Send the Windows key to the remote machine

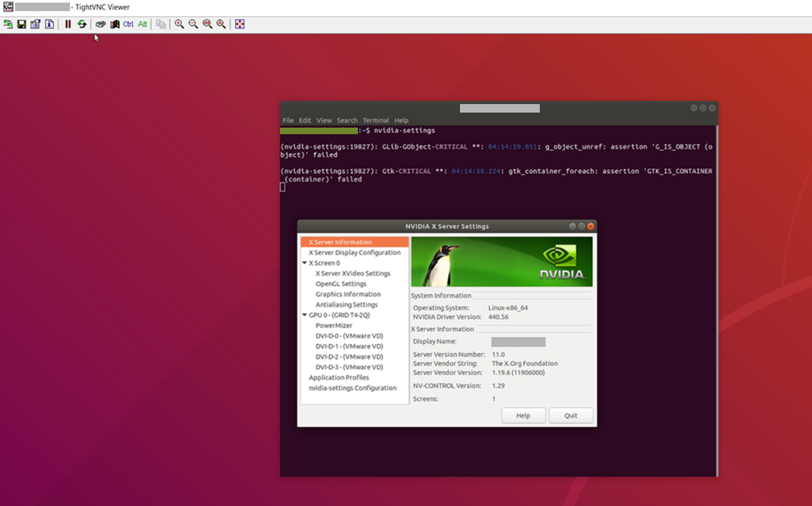click(113, 24)
